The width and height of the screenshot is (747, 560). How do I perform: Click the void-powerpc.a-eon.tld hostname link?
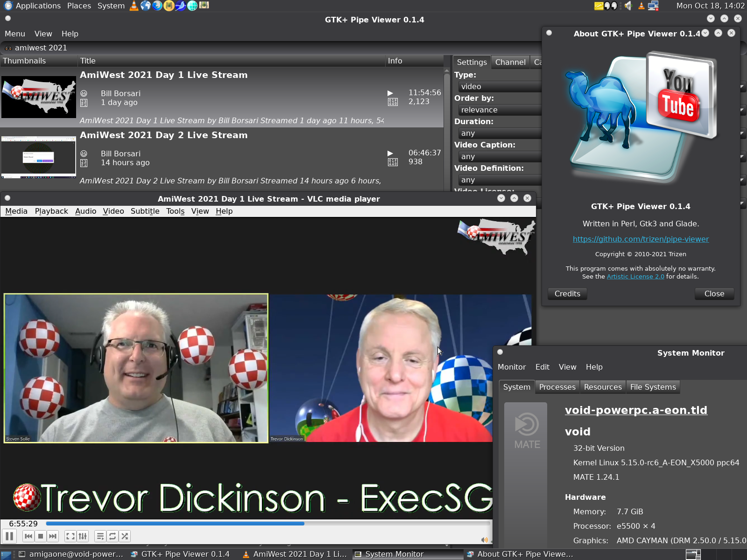[636, 410]
